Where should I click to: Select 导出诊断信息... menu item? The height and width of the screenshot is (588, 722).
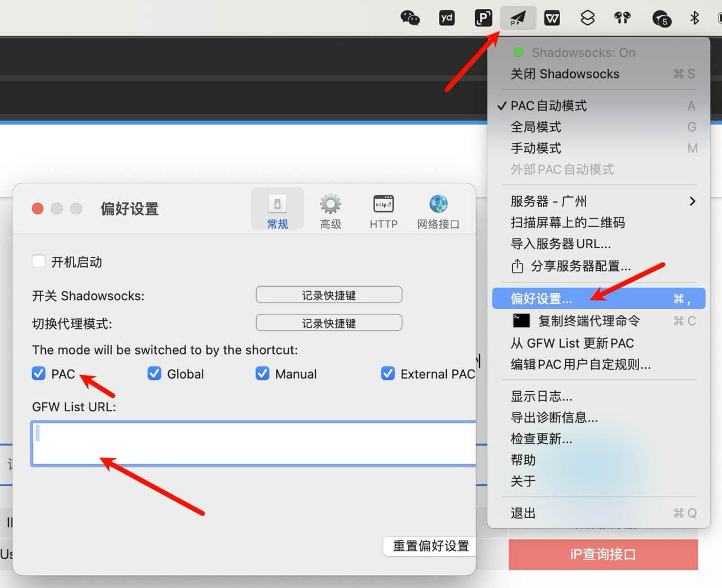[x=598, y=418]
